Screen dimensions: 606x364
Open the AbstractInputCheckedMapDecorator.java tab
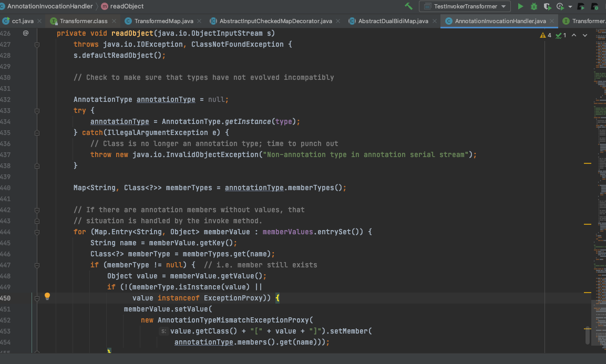coord(275,21)
